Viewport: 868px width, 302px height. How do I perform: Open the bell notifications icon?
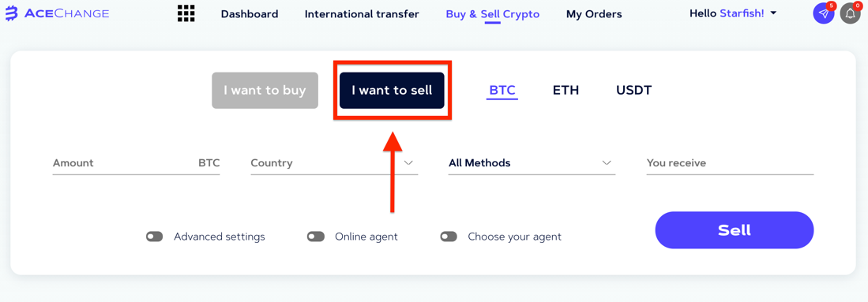tap(851, 13)
